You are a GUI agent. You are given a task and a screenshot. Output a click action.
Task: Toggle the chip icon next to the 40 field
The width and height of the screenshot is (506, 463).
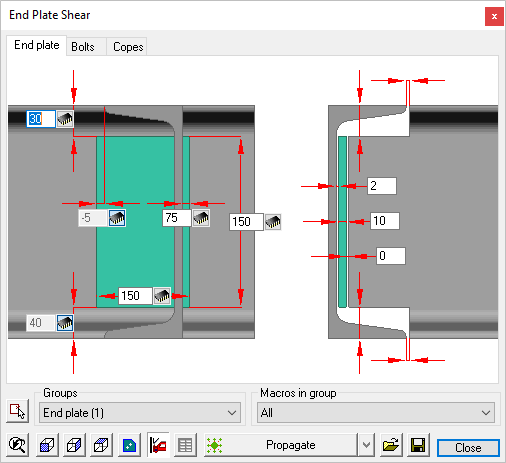(x=65, y=323)
